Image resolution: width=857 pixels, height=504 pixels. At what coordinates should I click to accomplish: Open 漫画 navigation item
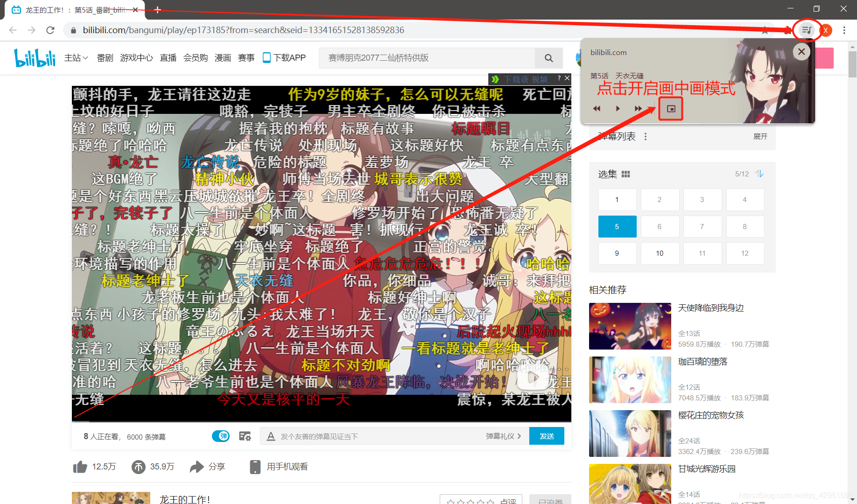coord(223,58)
